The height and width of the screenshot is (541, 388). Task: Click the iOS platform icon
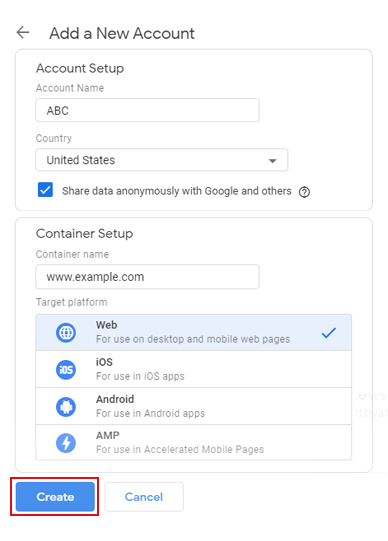[x=66, y=370]
